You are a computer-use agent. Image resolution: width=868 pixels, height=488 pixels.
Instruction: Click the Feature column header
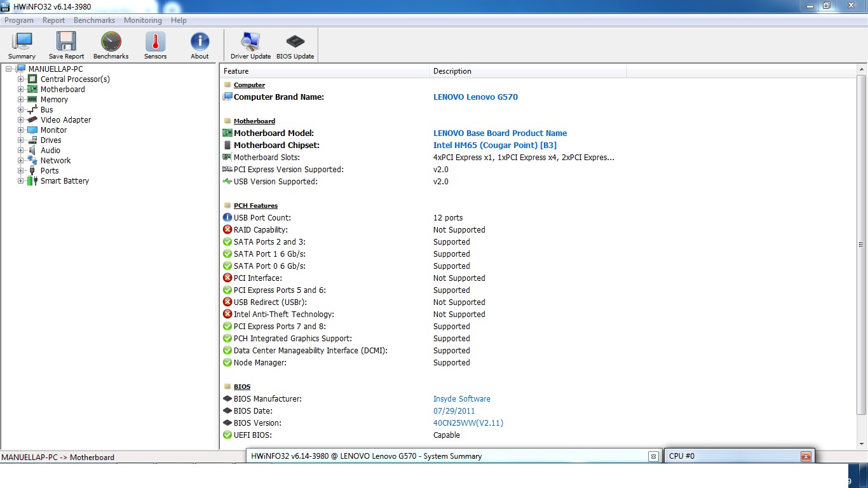tap(325, 71)
